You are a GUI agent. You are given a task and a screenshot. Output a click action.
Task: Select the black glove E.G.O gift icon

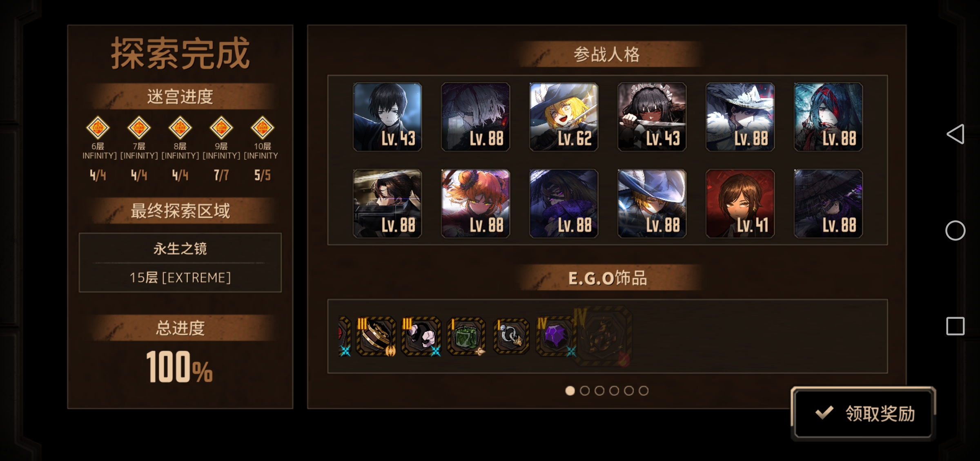tap(421, 336)
